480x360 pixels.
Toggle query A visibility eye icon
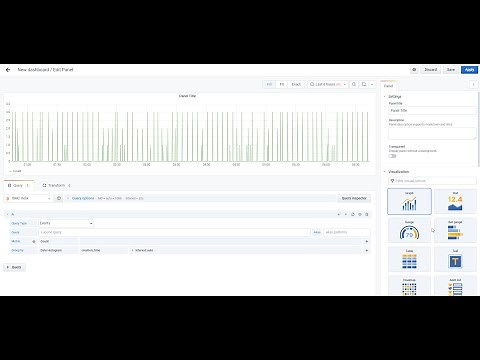360,214
